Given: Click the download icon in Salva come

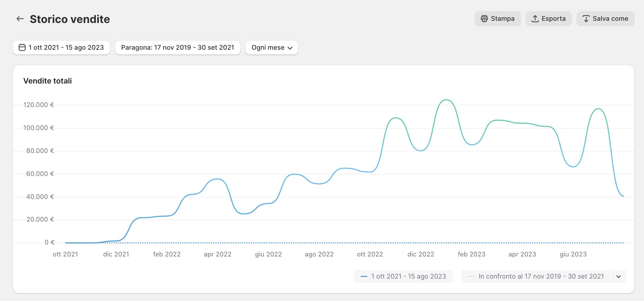Looking at the screenshot, I should pyautogui.click(x=586, y=19).
